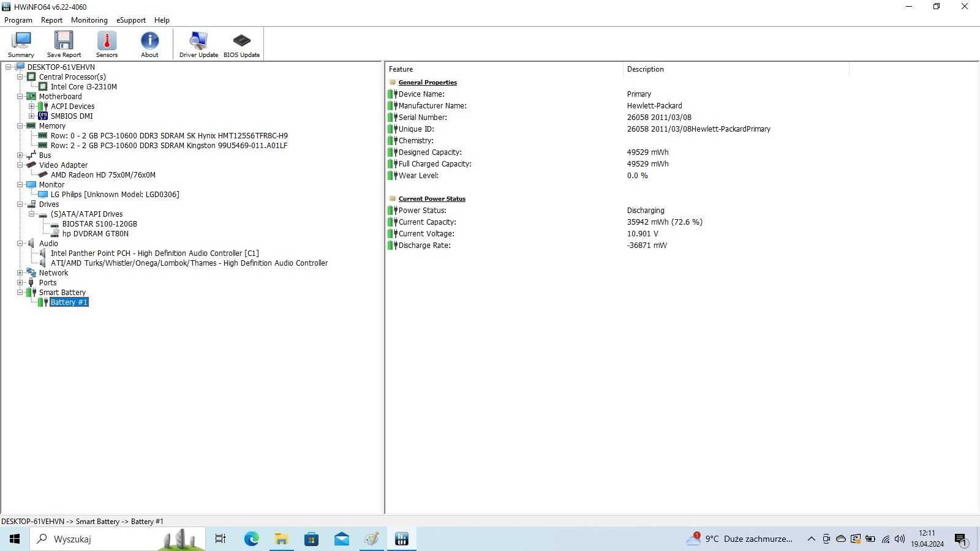
Task: Collapse the (S)ATA/ATAPI Drives branch
Action: point(32,214)
